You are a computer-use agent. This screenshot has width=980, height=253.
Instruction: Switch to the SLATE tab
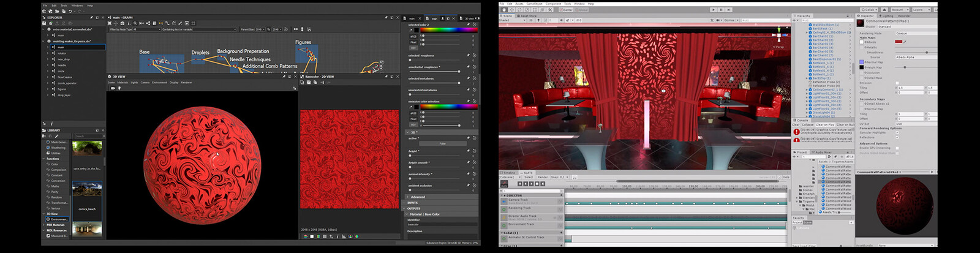[x=527, y=173]
